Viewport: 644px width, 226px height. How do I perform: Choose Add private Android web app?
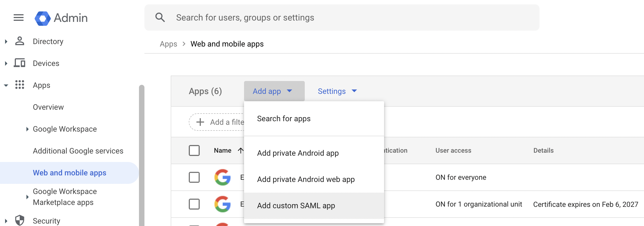click(x=314, y=179)
